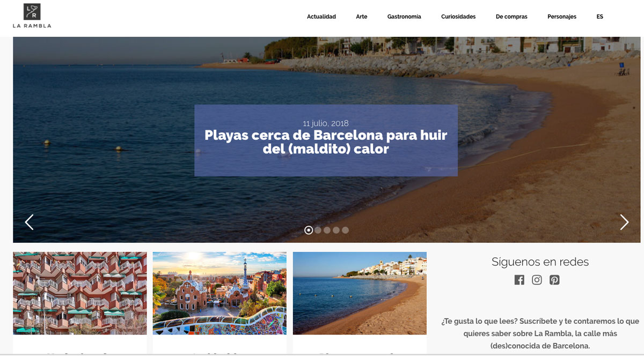Select the fifth carousel dot
This screenshot has width=644, height=356.
(x=345, y=230)
